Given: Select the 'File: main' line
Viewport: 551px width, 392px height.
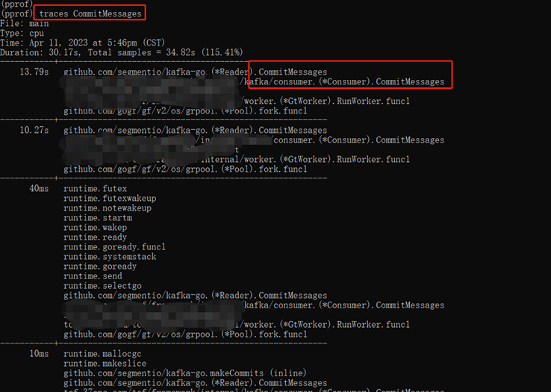Looking at the screenshot, I should pyautogui.click(x=24, y=24).
